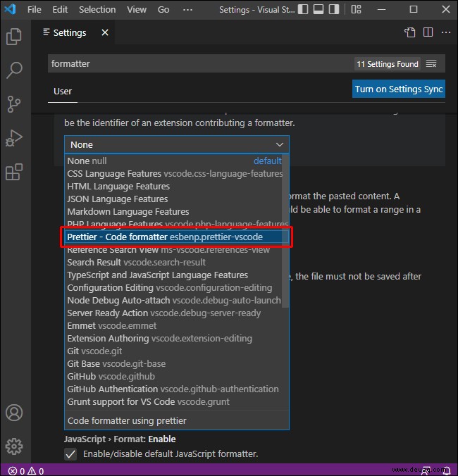Clear the settings search input icon

pos(431,64)
